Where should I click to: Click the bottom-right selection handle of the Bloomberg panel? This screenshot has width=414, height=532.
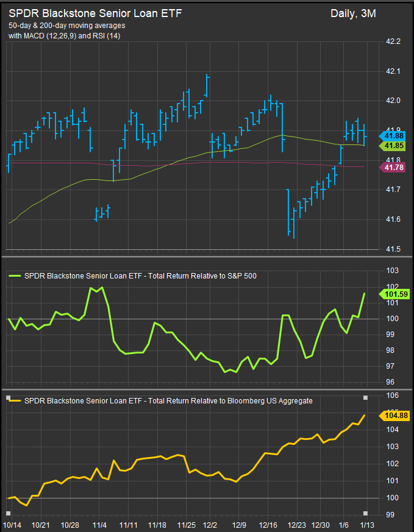point(366,513)
